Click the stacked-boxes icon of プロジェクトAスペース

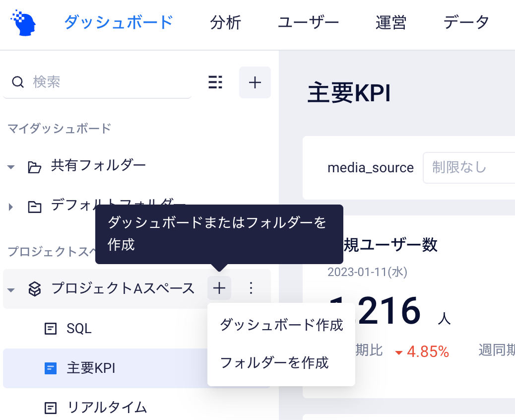coord(35,289)
